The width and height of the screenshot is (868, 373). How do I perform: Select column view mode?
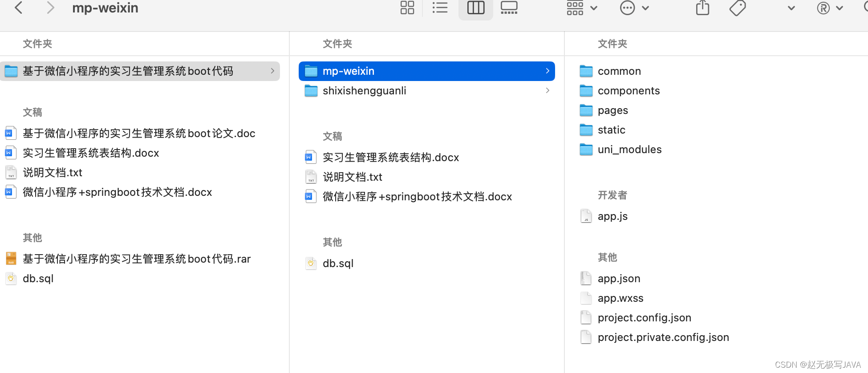(476, 8)
